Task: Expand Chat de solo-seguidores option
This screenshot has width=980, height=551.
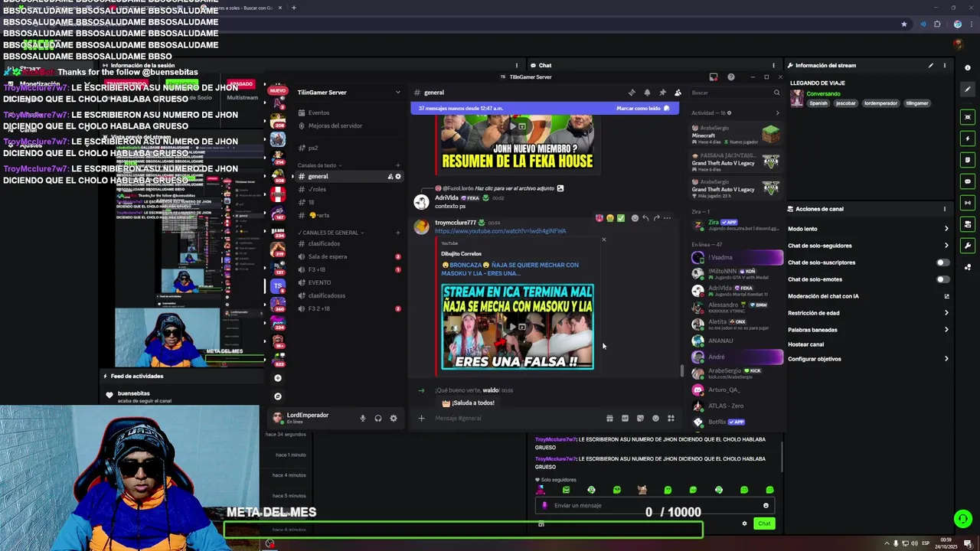Action: coord(870,246)
